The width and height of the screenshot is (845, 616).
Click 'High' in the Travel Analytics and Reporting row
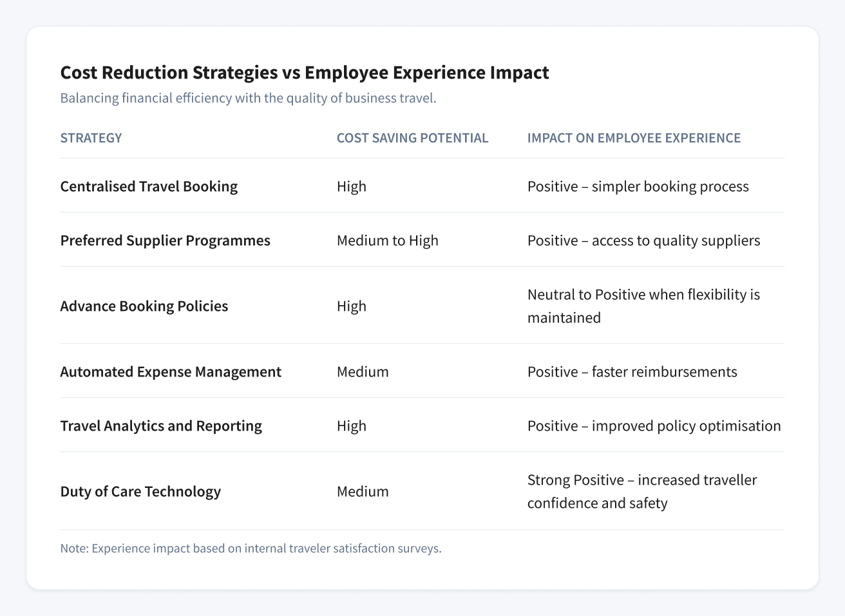(352, 426)
